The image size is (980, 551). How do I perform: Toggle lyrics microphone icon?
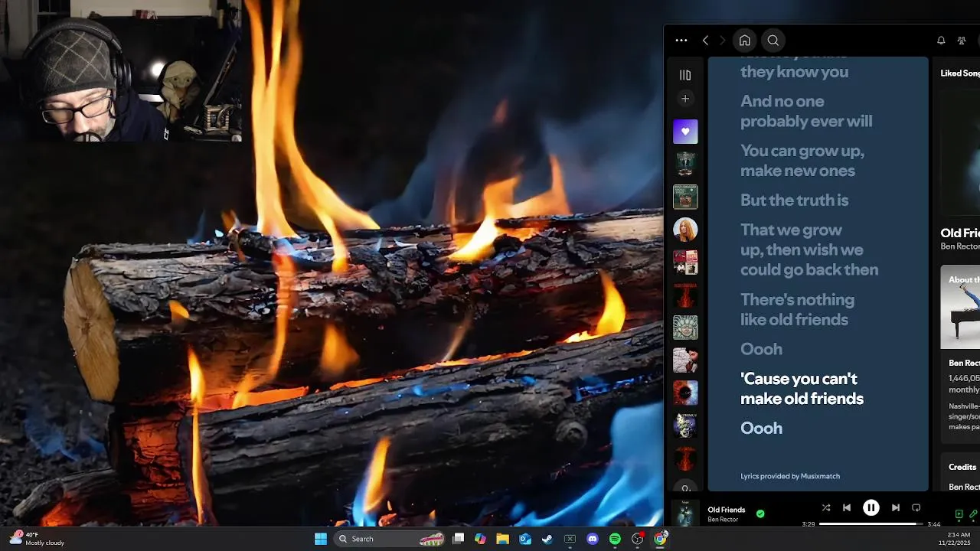click(974, 514)
